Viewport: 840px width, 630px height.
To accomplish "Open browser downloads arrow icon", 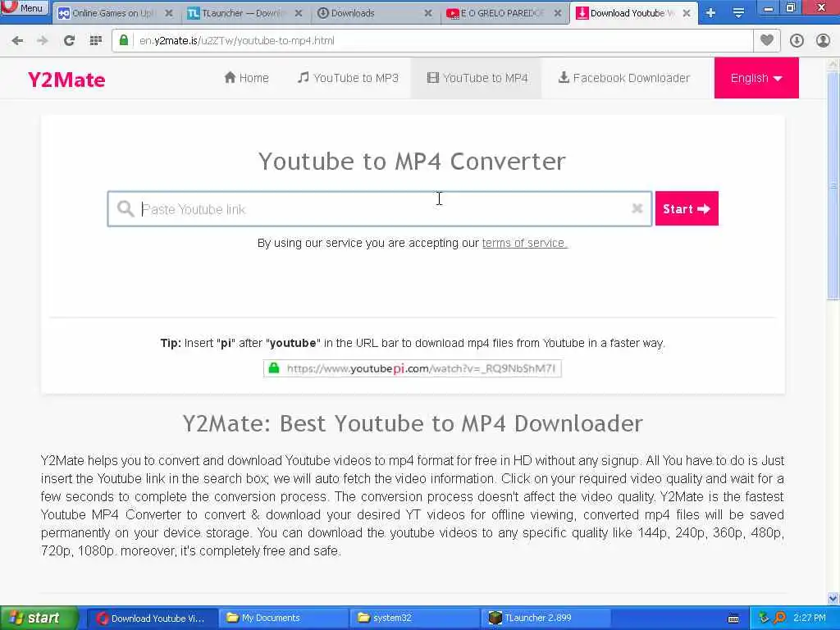I will 797,40.
